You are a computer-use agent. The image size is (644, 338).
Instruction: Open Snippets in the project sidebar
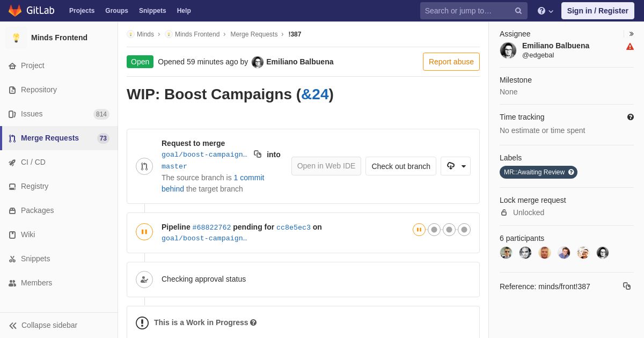pyautogui.click(x=59, y=259)
